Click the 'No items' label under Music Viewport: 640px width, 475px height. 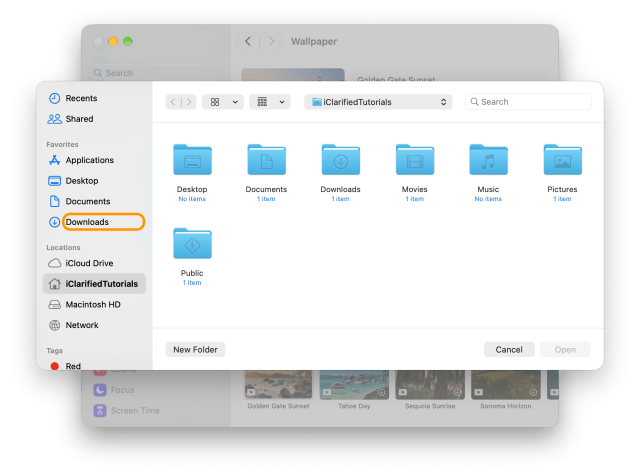click(x=488, y=199)
